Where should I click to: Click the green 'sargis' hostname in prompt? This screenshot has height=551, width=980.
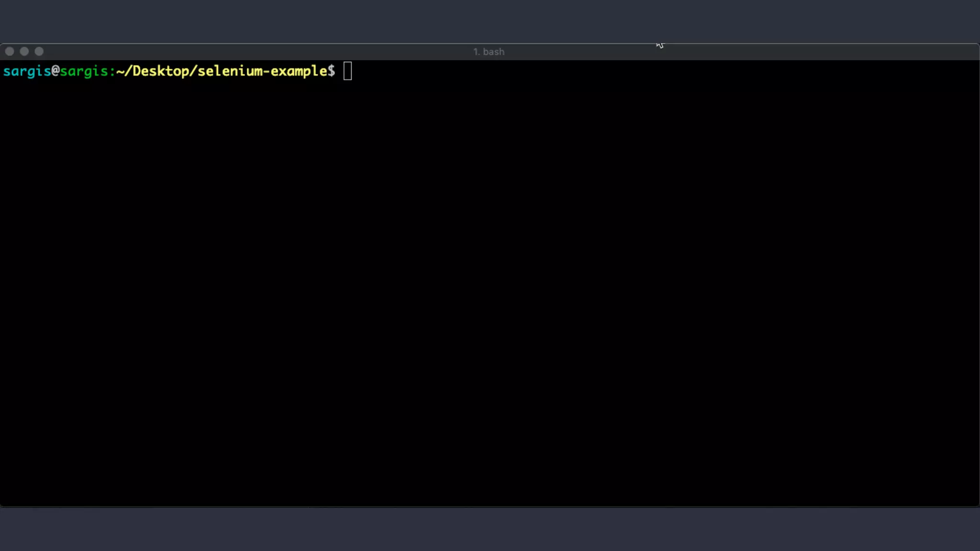click(x=84, y=71)
